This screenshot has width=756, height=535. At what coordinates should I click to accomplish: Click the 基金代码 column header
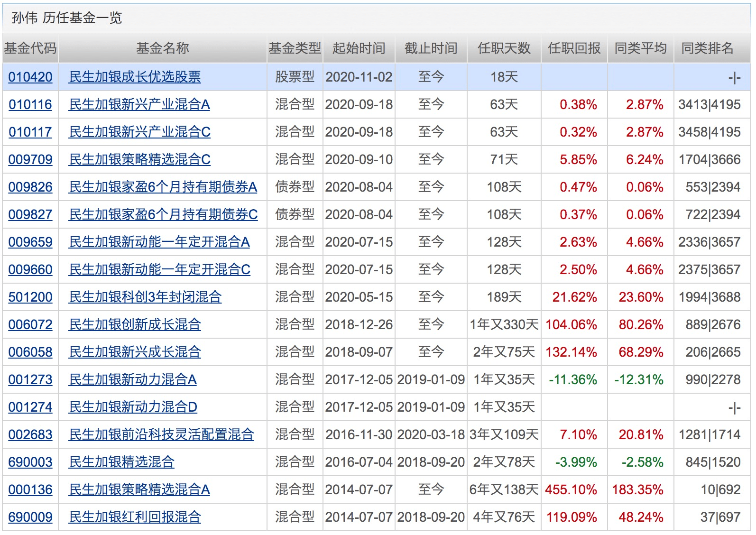tap(30, 48)
